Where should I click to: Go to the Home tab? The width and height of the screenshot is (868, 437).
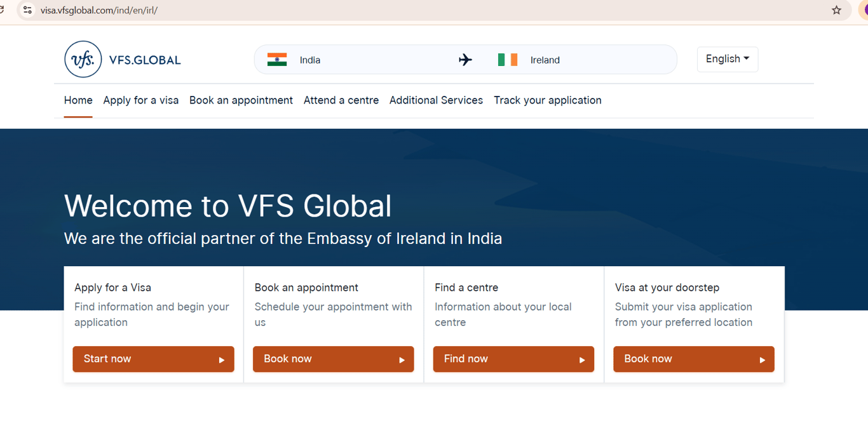tap(78, 100)
